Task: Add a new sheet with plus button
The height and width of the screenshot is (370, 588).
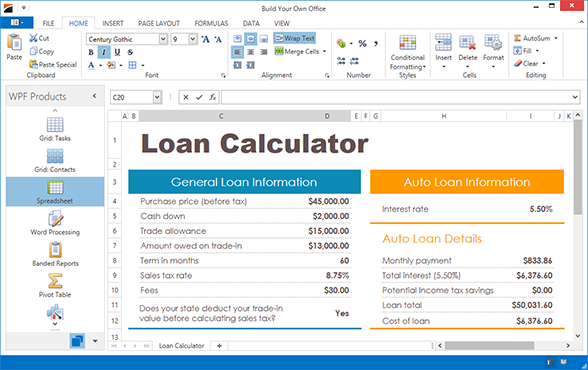Action: 219,346
